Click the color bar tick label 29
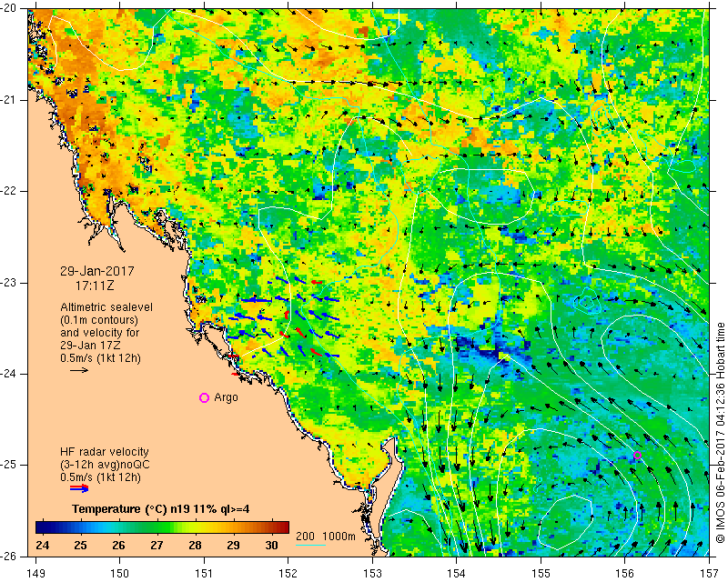Image resolution: width=728 pixels, height=582 pixels. pyautogui.click(x=233, y=546)
